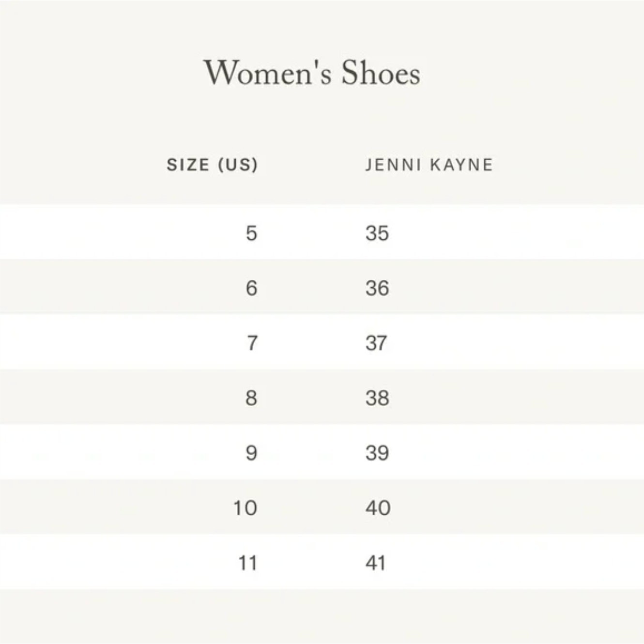Pick the Jenni Kayne size 36 value
This screenshot has height=644, width=644.
pyautogui.click(x=377, y=288)
